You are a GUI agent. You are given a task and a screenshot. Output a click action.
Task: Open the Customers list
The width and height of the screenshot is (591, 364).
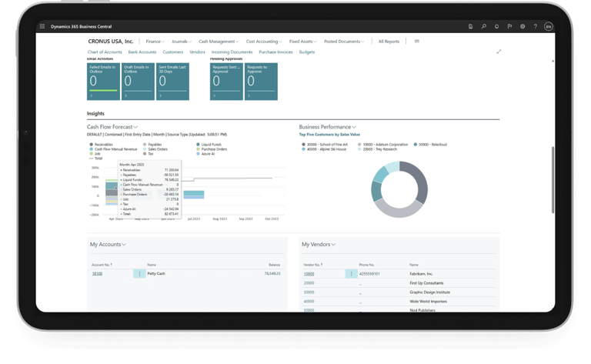[x=172, y=52]
